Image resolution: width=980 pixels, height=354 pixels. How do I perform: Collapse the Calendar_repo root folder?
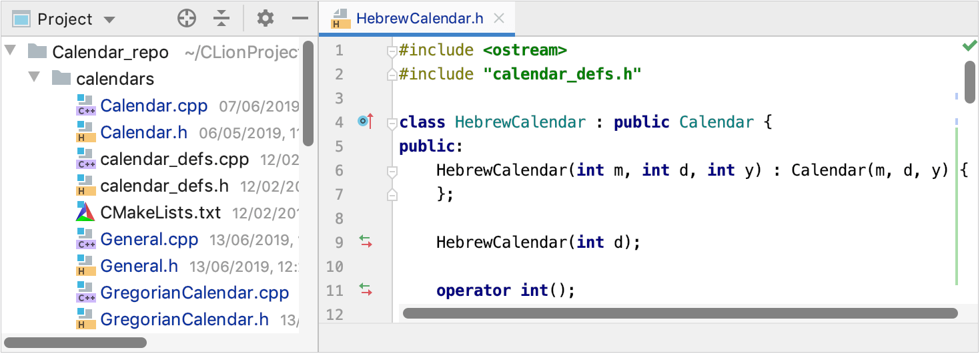click(x=10, y=51)
